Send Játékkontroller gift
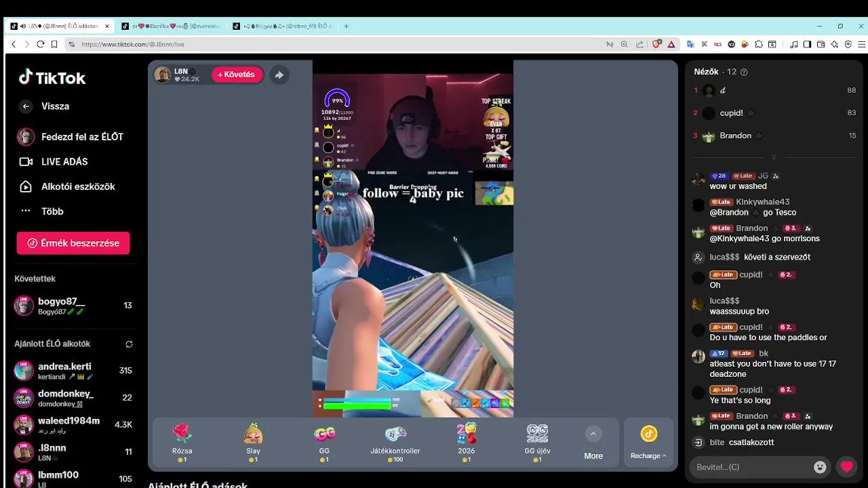The height and width of the screenshot is (488, 868). 395,443
